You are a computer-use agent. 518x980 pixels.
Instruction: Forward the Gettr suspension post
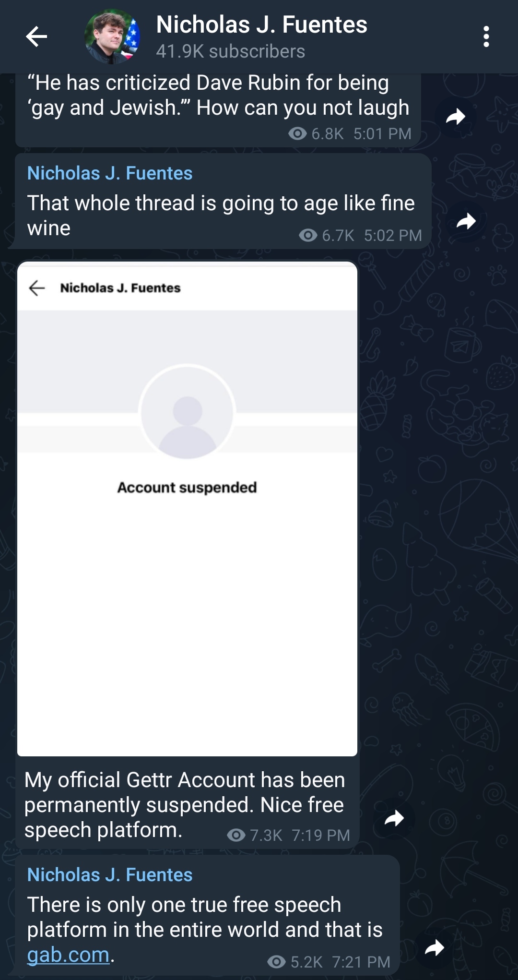click(x=394, y=818)
